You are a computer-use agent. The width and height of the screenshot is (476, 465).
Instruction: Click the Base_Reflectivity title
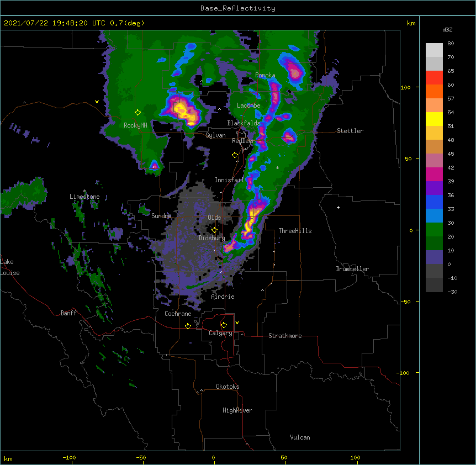[238, 8]
